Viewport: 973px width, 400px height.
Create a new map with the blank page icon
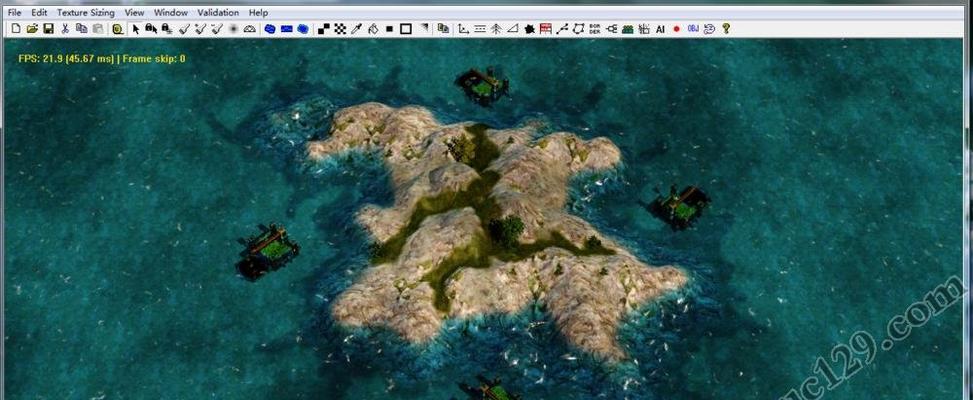16,29
